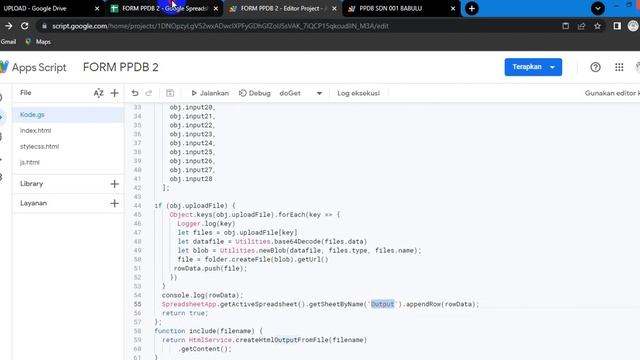Open the Apps Script help menu
640x360 pixels.
[x=595, y=67]
